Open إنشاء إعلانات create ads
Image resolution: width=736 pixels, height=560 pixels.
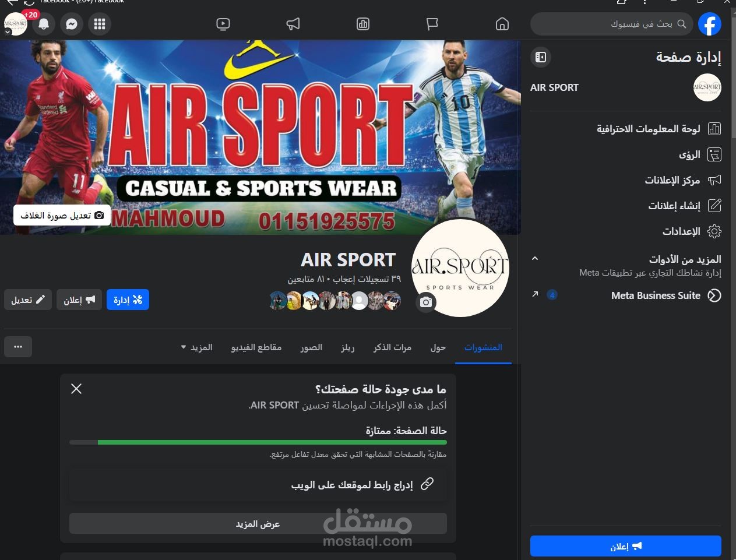coord(626,206)
